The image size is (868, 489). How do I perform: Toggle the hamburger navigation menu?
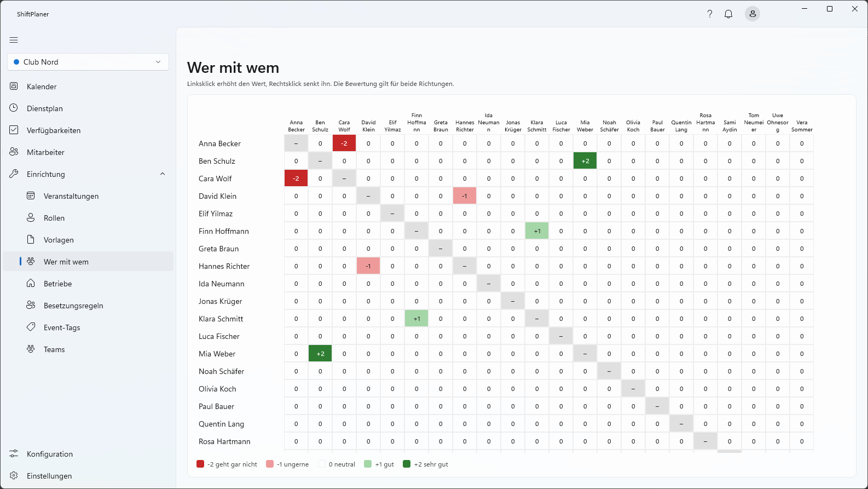14,40
